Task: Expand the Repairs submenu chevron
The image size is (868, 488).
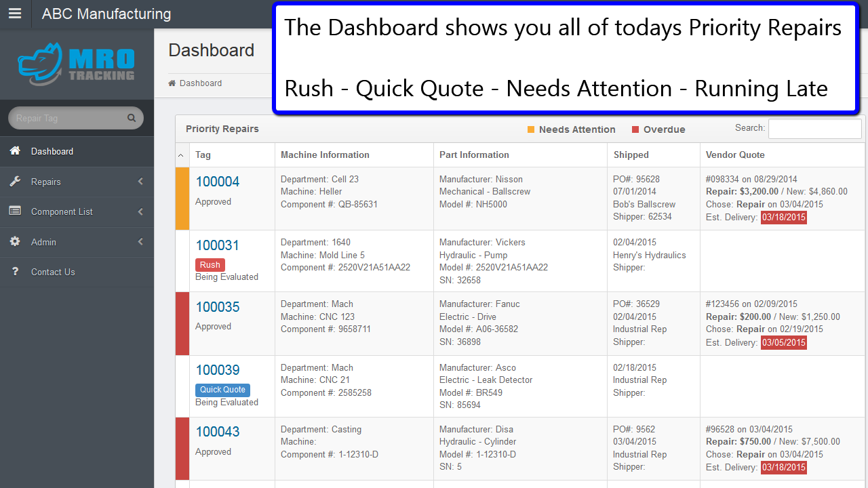Action: point(140,182)
